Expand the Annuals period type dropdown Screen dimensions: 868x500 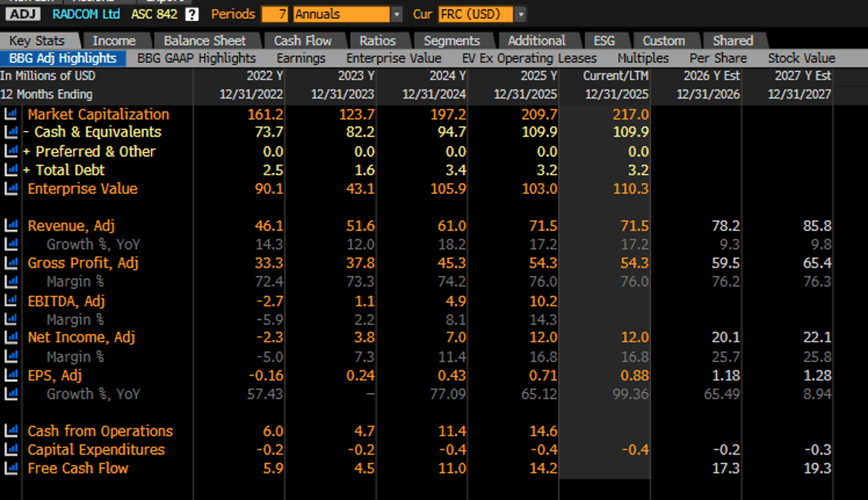(396, 14)
